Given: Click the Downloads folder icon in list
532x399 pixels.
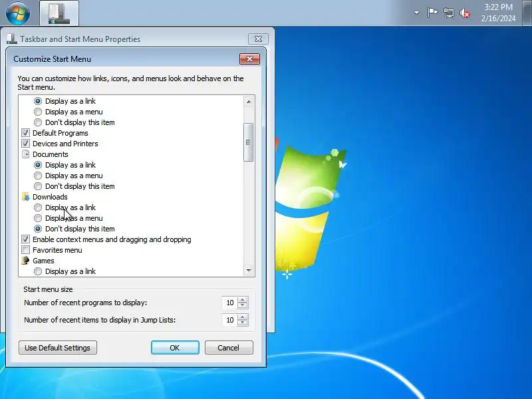Looking at the screenshot, I should click(x=25, y=197).
